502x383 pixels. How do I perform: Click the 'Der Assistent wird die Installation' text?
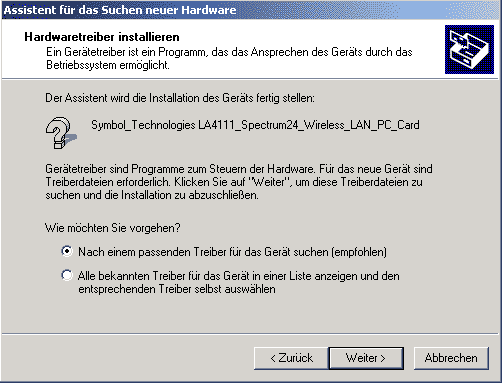[x=180, y=98]
